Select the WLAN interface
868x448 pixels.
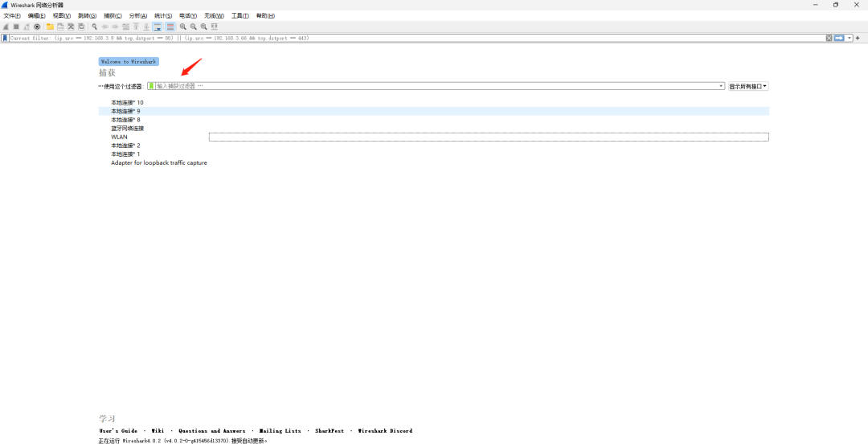click(x=119, y=137)
